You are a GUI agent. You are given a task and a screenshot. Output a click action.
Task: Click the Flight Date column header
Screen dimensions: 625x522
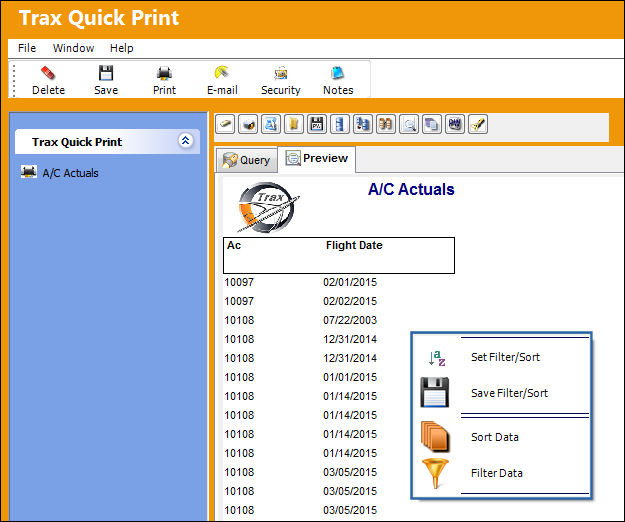point(354,245)
